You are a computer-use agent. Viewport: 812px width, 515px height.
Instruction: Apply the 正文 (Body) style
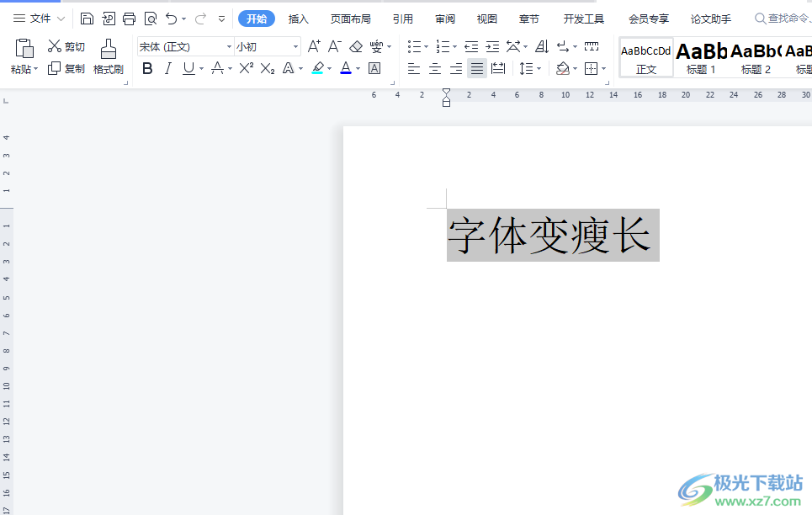tap(646, 57)
